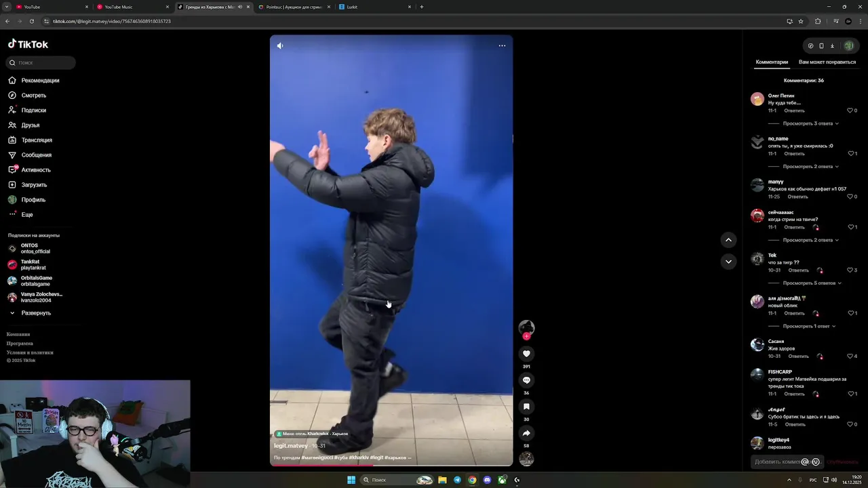Image resolution: width=868 pixels, height=488 pixels.
Task: Share the video with the arrow icon
Action: point(526,433)
